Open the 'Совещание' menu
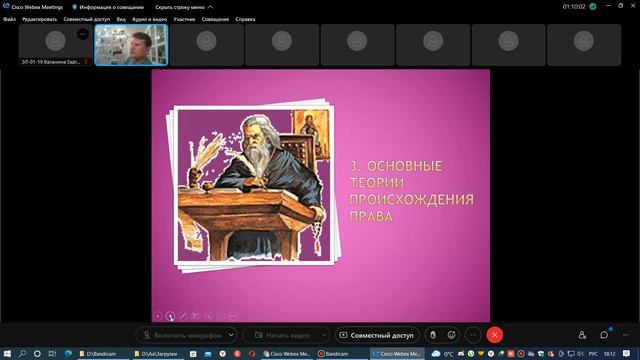This screenshot has height=360, width=640. coord(215,19)
